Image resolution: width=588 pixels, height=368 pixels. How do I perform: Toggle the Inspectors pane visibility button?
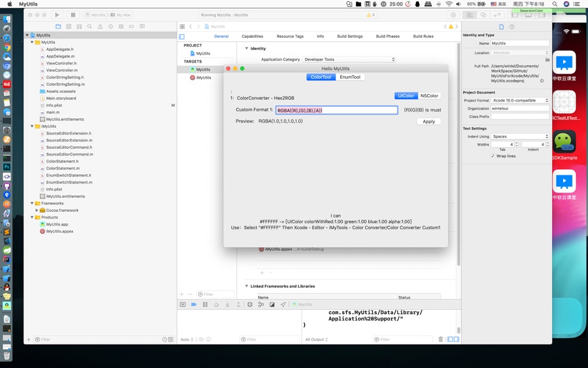pyautogui.click(x=542, y=15)
